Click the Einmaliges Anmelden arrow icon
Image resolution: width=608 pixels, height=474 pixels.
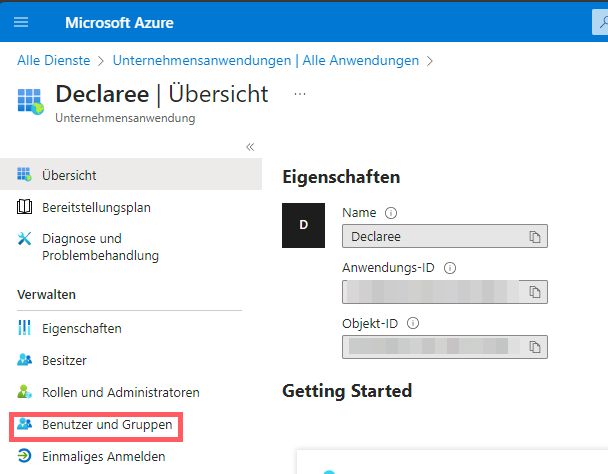pyautogui.click(x=24, y=456)
